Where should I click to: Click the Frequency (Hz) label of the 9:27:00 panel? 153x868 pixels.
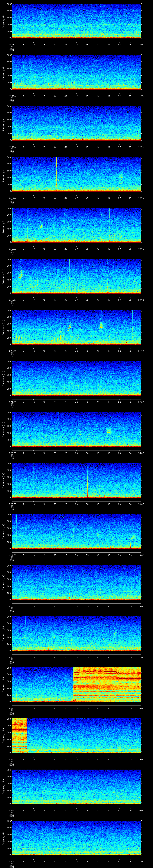[3, 685]
